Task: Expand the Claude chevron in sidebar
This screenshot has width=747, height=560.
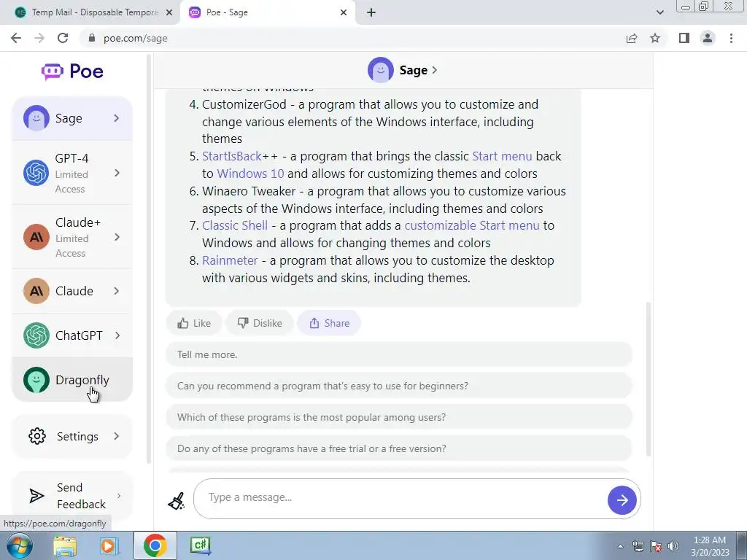Action: [x=117, y=291]
